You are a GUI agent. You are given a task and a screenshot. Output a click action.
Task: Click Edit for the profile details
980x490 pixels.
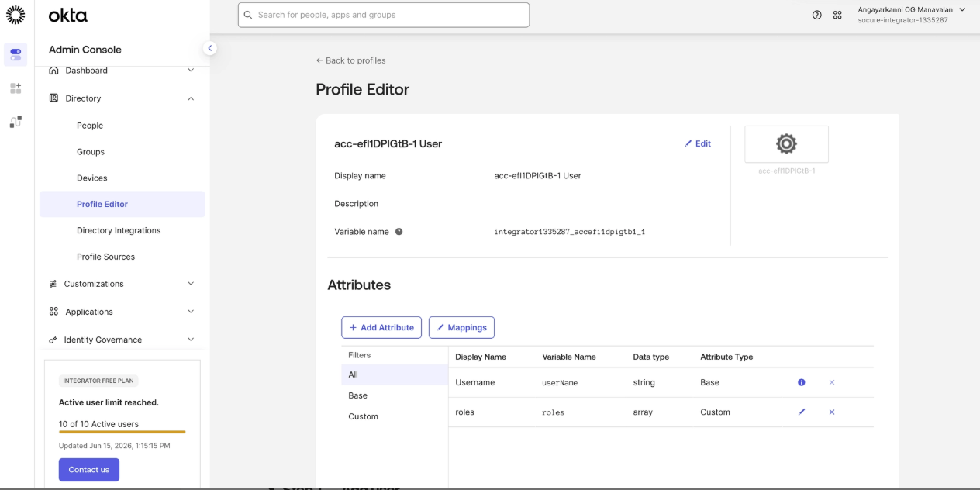tap(698, 143)
